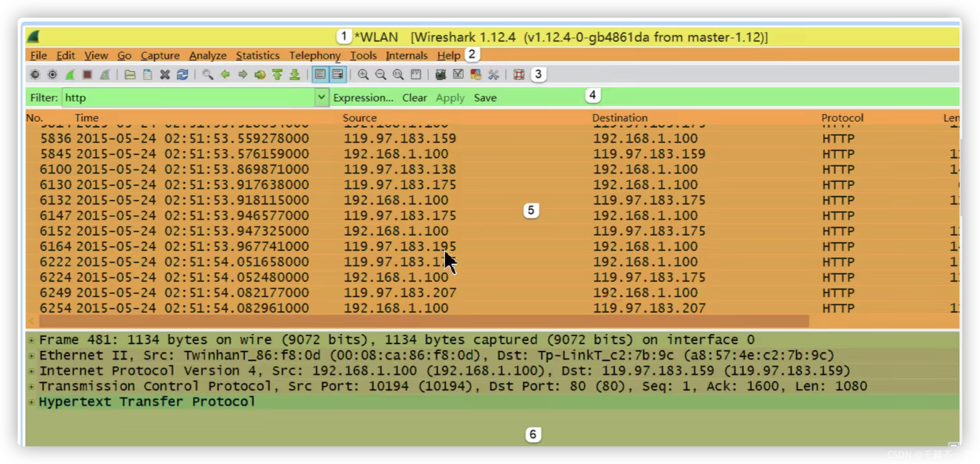Save this capture file icon
Viewport: 980px width, 464px height.
tap(147, 75)
